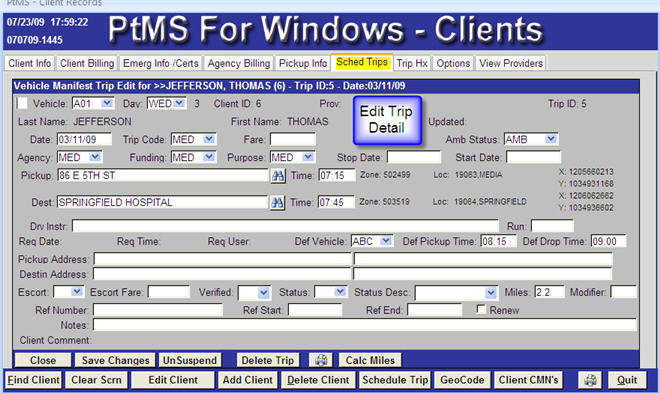660x393 pixels.
Task: Click the UnSuspend button
Action: (189, 360)
